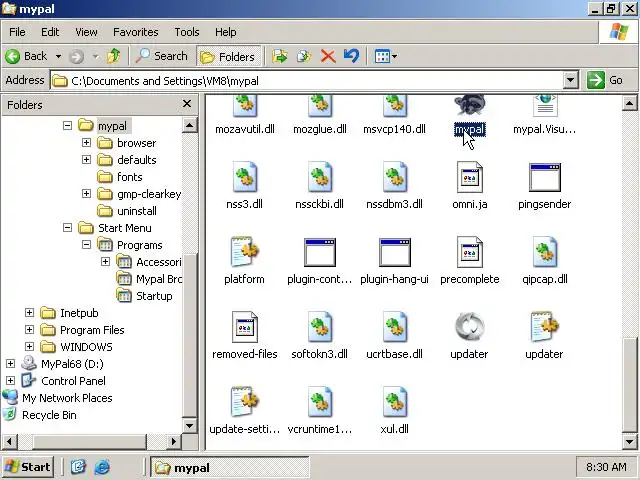Launch Internet Explorer from Quick Launch
640x480 pixels.
(102, 467)
